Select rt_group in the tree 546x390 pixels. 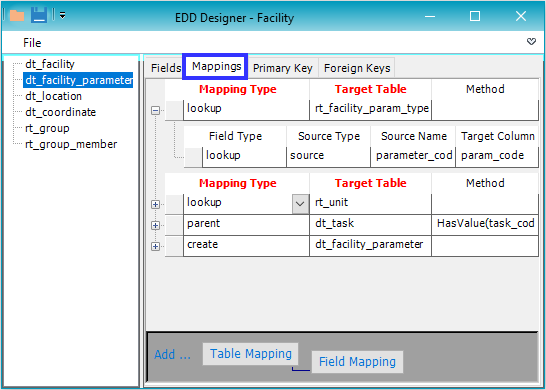tap(47, 128)
